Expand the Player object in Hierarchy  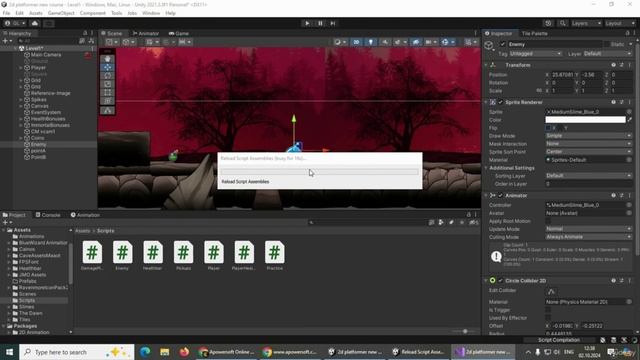pyautogui.click(x=21, y=68)
